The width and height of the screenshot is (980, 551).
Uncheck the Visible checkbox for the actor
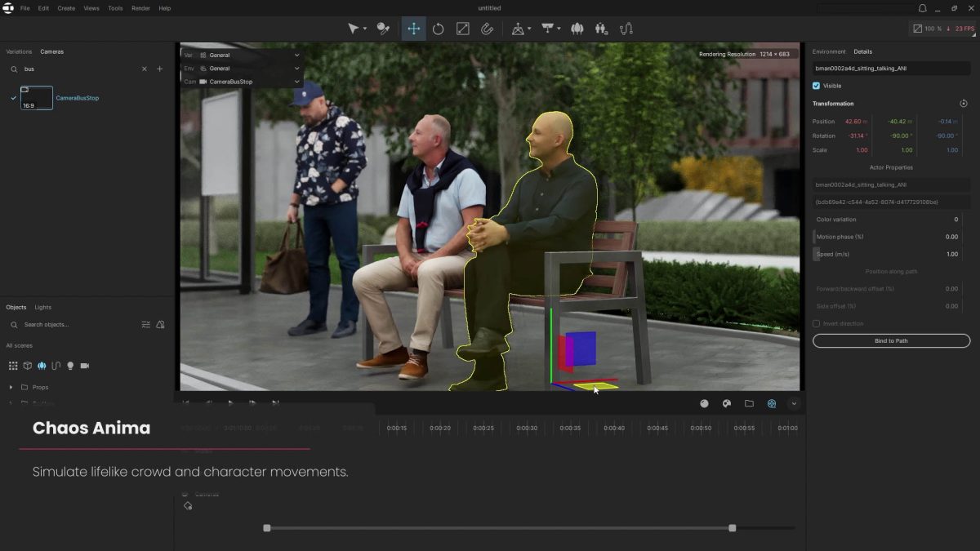click(816, 86)
